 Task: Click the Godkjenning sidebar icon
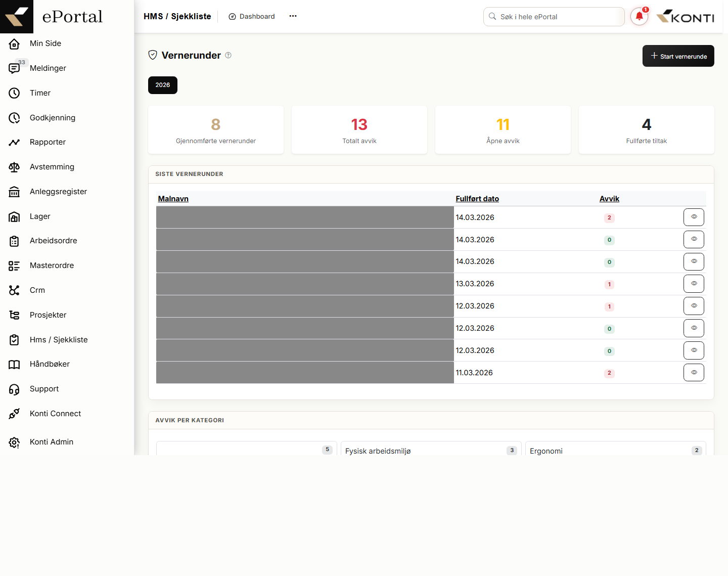pyautogui.click(x=14, y=118)
